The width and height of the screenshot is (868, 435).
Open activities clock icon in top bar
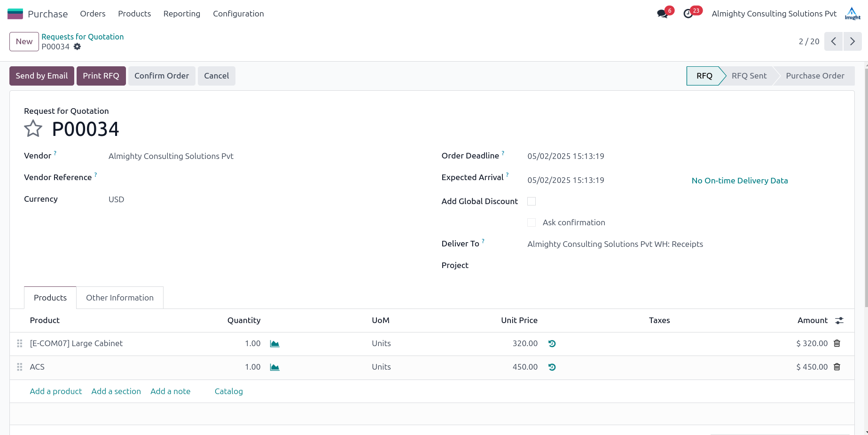[688, 14]
